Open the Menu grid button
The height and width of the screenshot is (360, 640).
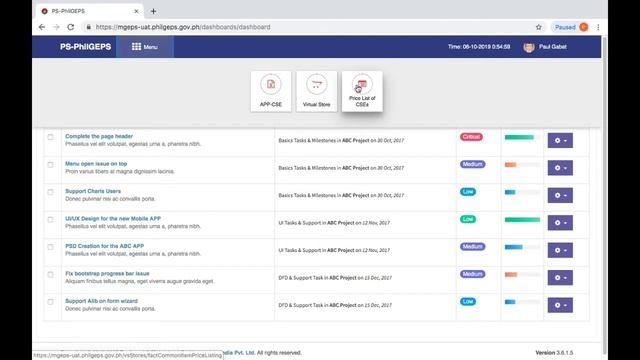(145, 47)
